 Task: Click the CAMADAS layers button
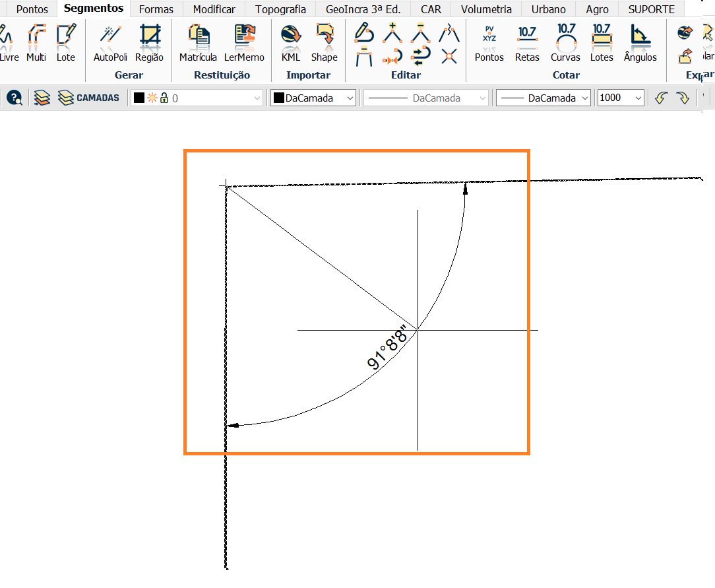click(88, 98)
